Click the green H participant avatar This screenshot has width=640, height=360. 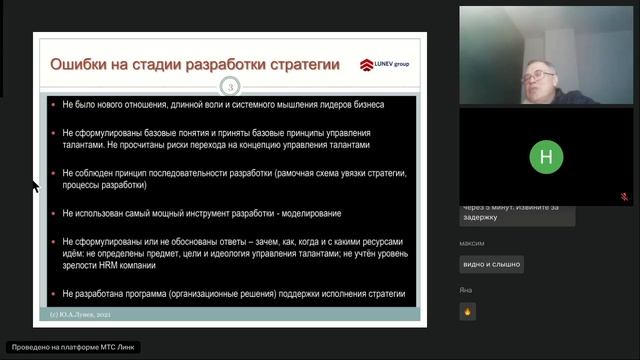click(x=546, y=157)
